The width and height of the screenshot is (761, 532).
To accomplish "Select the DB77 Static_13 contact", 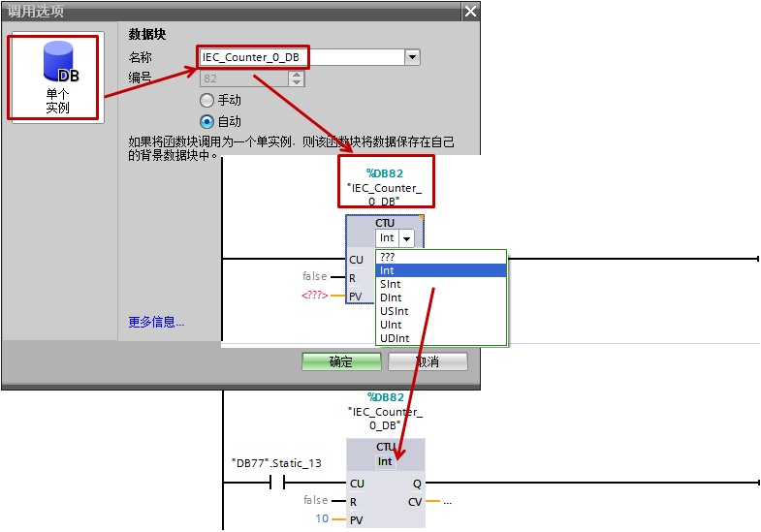I will 277,483.
